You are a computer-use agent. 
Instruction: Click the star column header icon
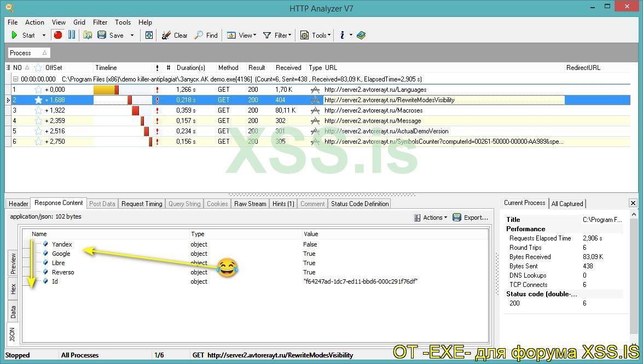pyautogui.click(x=38, y=68)
